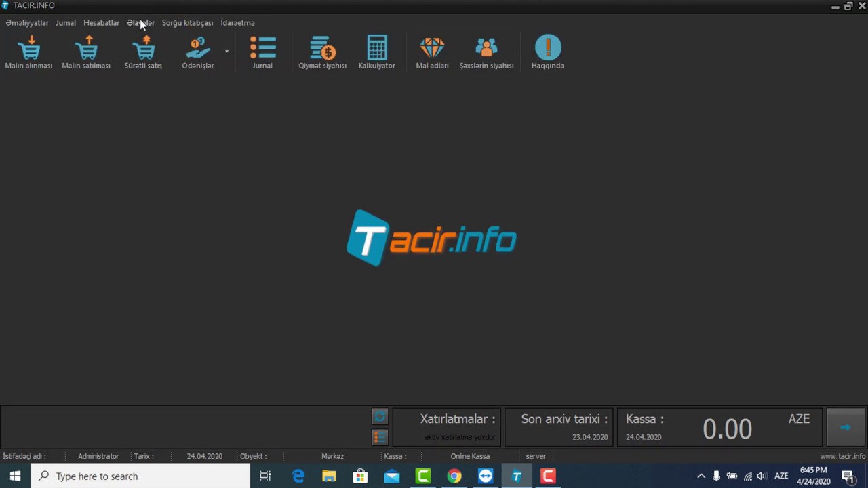
Task: Open the Windows Start menu
Action: (15, 476)
